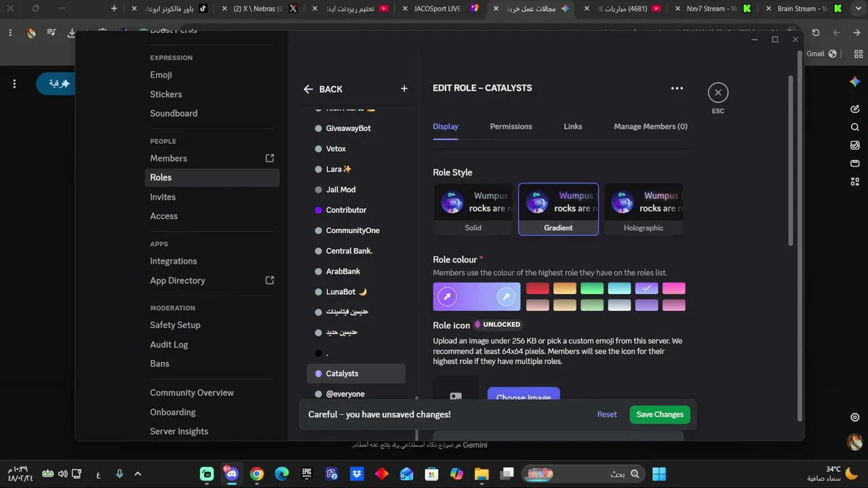Click the magnifier icon on right sidebar
Viewport: 868px width, 488px height.
(x=855, y=127)
